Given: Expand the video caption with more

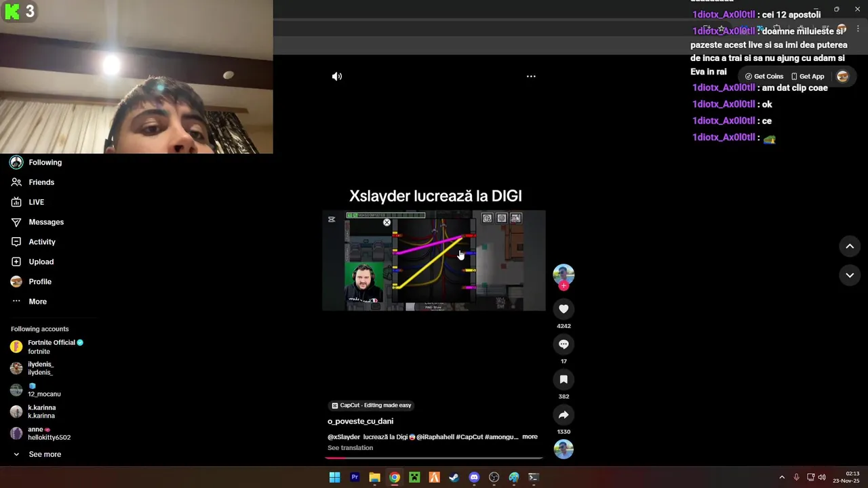Looking at the screenshot, I should 530,437.
